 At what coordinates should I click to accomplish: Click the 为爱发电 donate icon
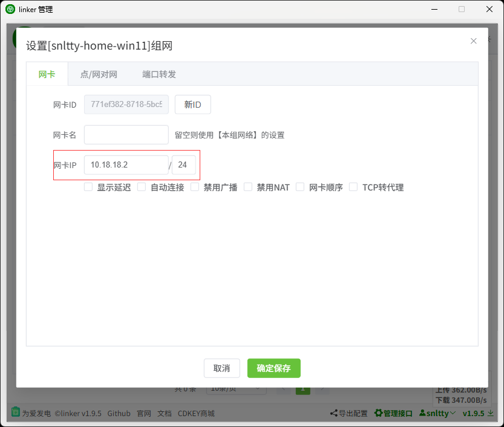click(16, 412)
